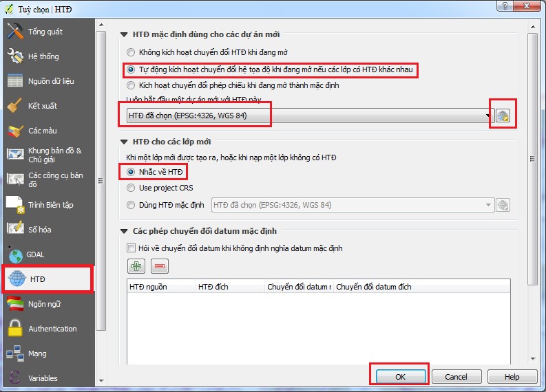Image resolution: width=546 pixels, height=392 pixels.
Task: Click the help question mark in title bar
Action: pos(505,6)
